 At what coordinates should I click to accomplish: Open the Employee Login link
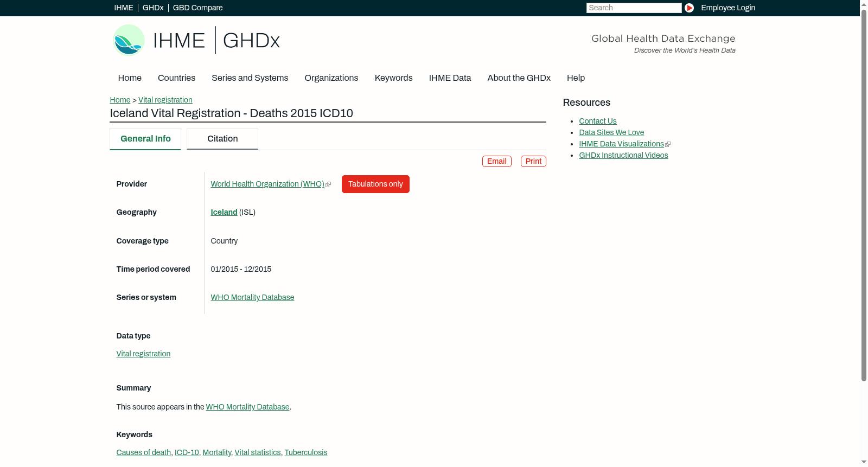coord(728,8)
